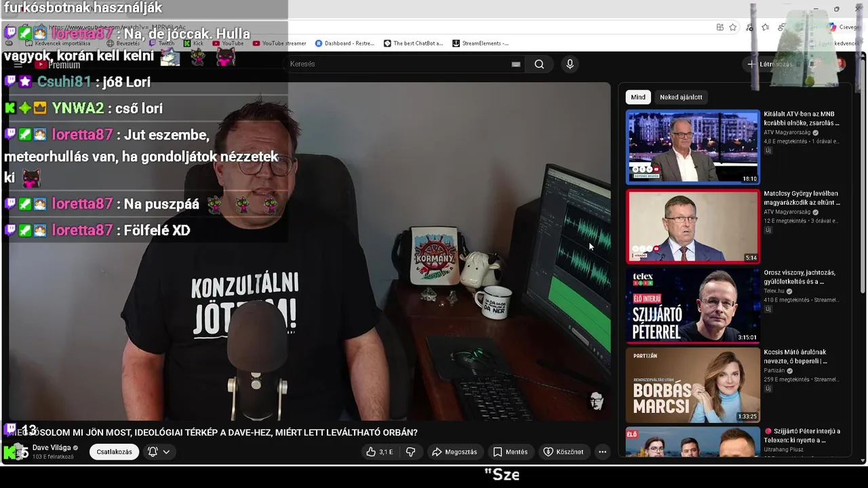The width and height of the screenshot is (868, 488).
Task: Join the channel via Csatlakozás button
Action: (114, 452)
